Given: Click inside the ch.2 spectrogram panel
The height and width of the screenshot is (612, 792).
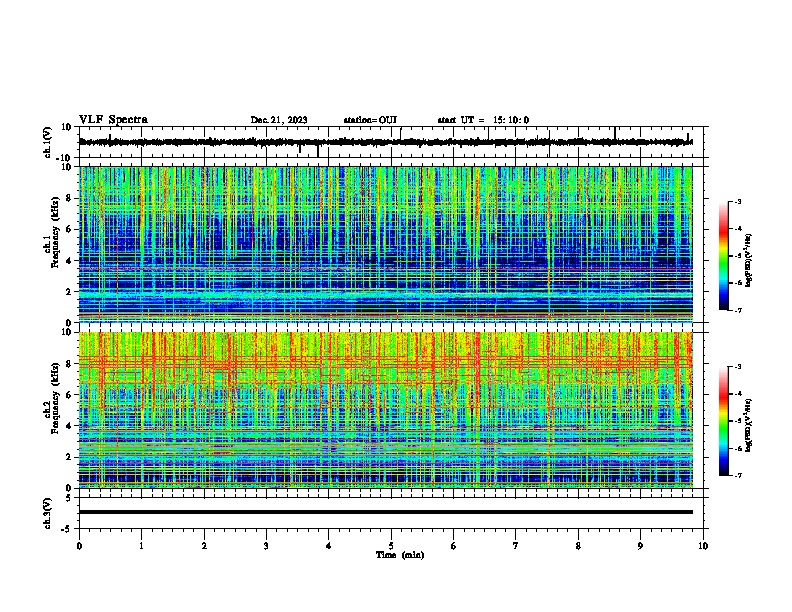Looking at the screenshot, I should pyautogui.click(x=385, y=410).
